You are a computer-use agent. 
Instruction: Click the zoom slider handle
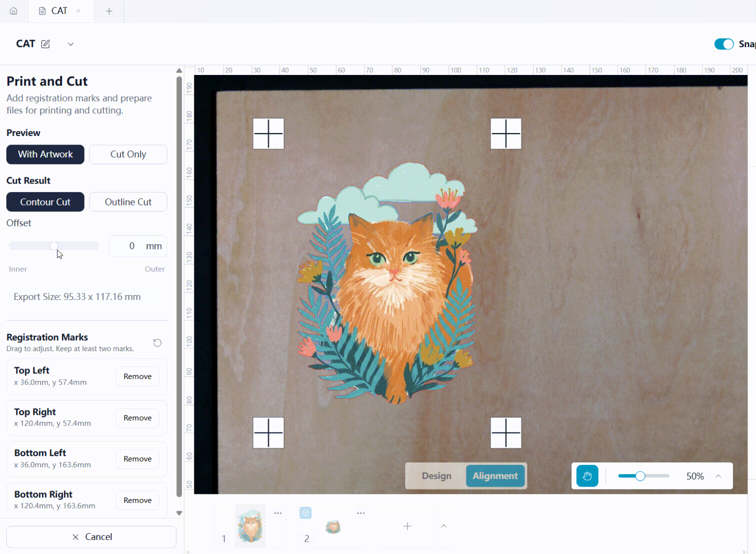(640, 476)
